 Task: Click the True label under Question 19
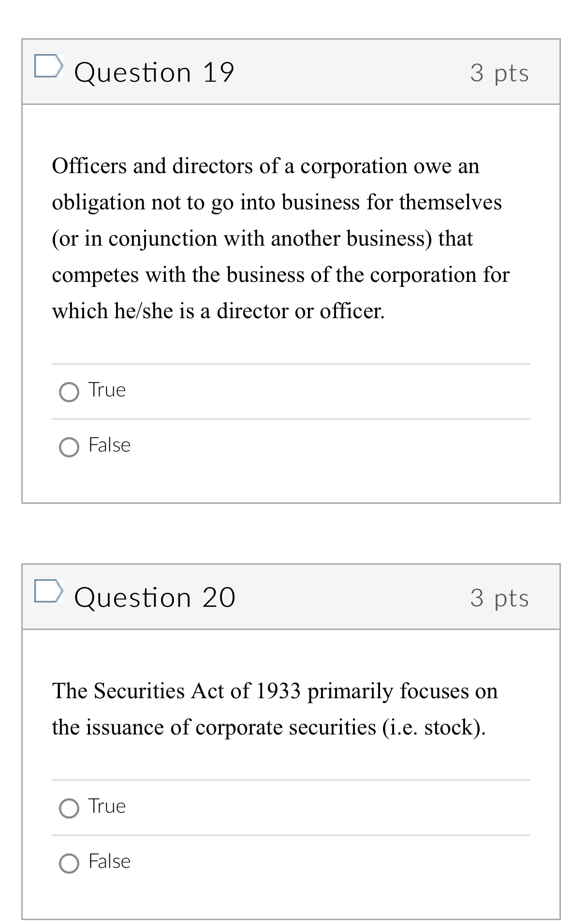pyautogui.click(x=106, y=390)
